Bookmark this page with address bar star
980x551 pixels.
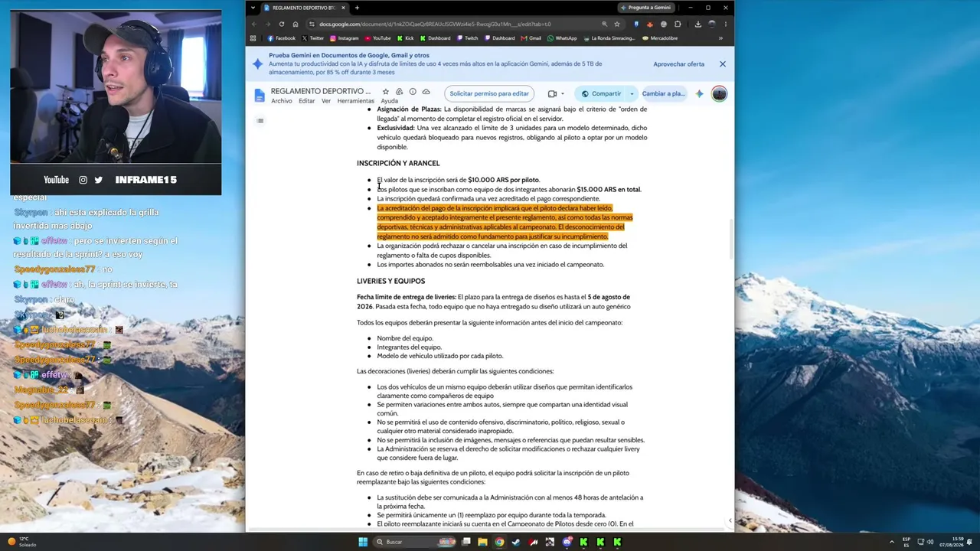tap(617, 24)
